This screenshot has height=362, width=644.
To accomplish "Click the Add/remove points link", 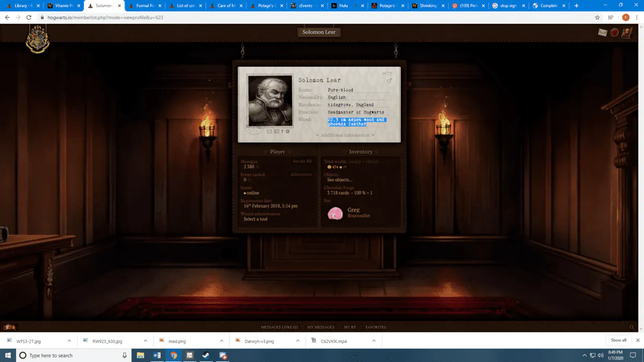I will click(301, 174).
